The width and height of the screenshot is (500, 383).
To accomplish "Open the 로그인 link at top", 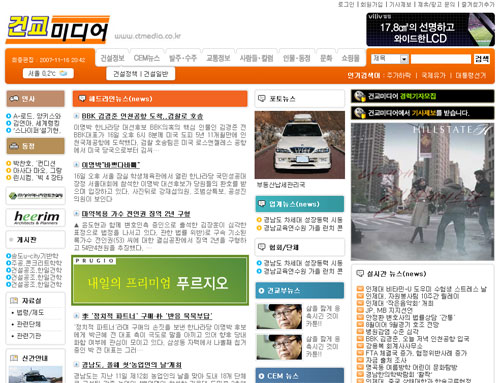I will click(x=346, y=4).
